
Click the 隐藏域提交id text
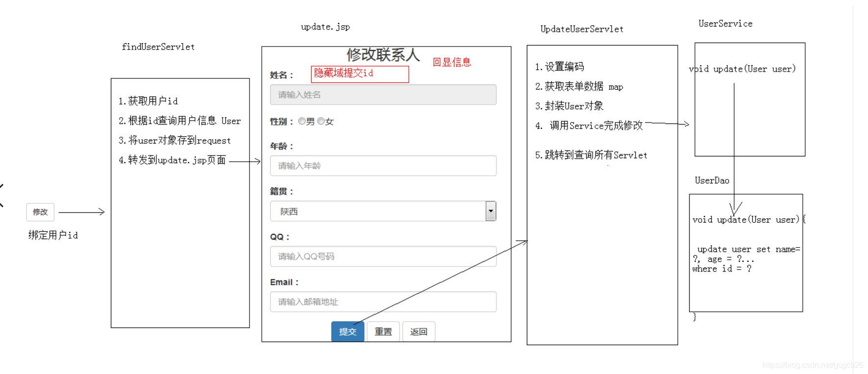(344, 73)
